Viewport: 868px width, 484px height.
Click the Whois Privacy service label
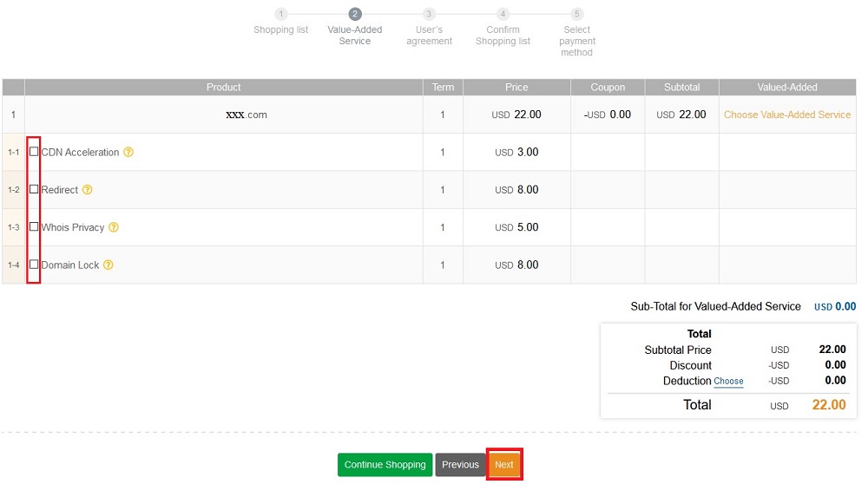pyautogui.click(x=73, y=227)
